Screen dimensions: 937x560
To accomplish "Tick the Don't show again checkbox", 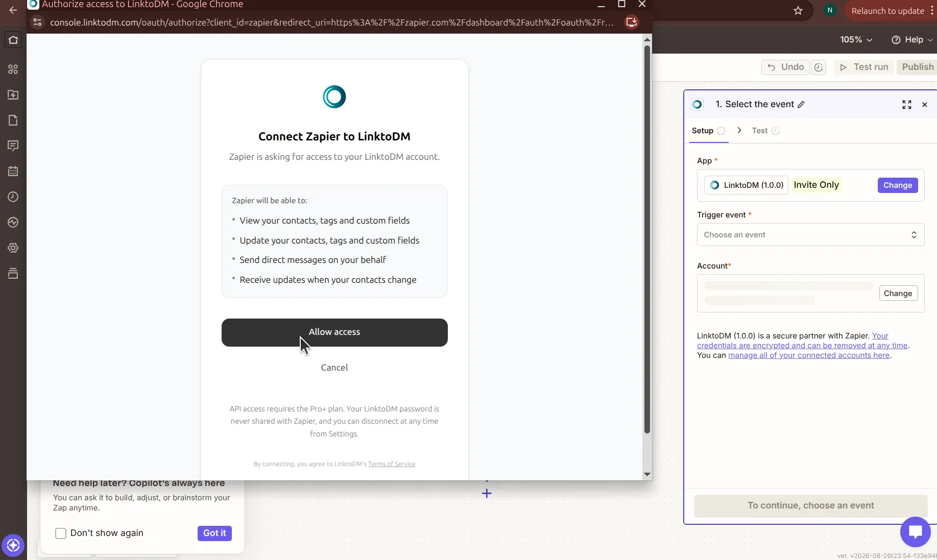I will click(x=61, y=533).
